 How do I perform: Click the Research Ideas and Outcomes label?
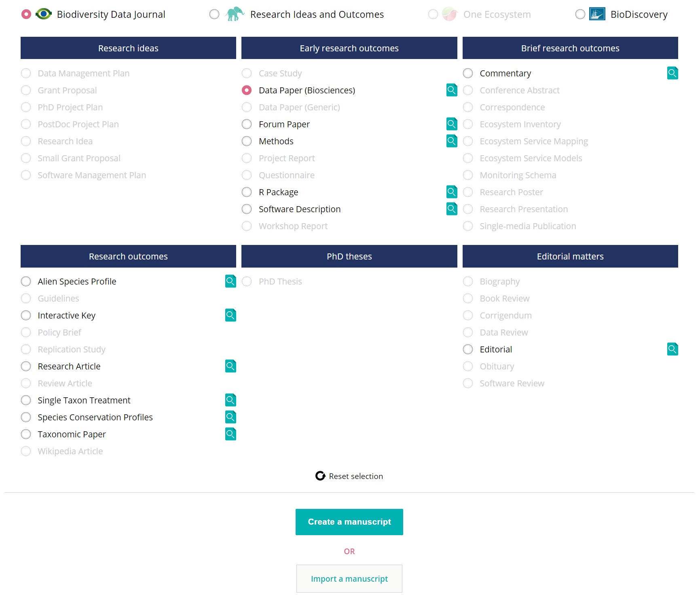pos(317,15)
